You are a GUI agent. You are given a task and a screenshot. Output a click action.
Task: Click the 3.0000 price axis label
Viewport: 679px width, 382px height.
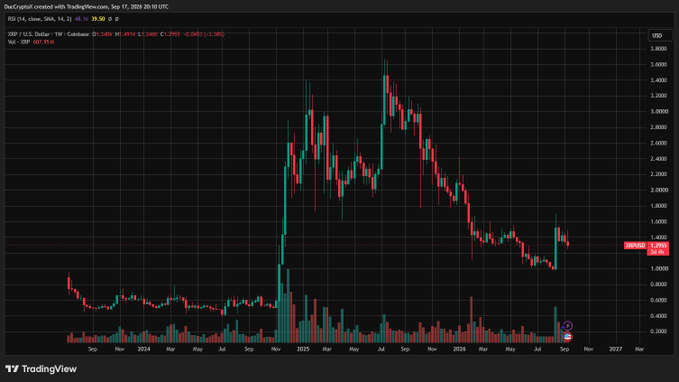tap(658, 112)
